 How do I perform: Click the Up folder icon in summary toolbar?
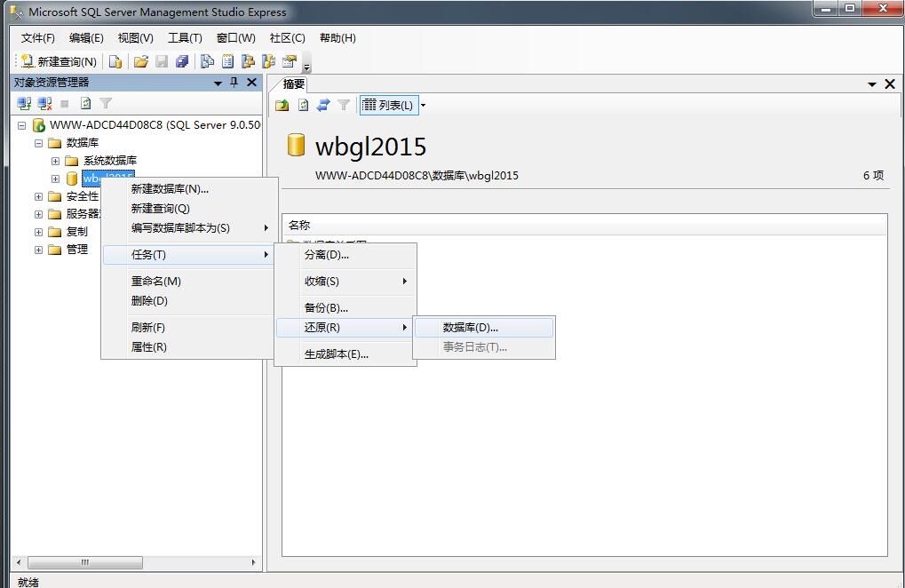coord(282,105)
